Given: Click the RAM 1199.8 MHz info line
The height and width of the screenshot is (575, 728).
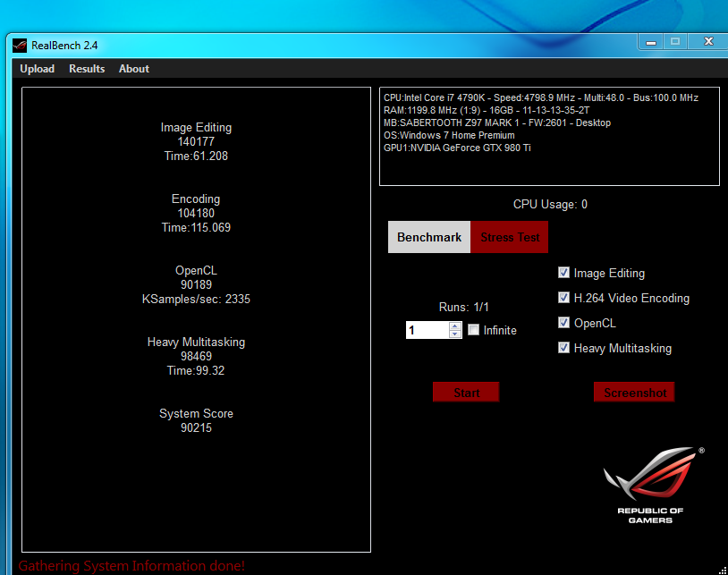Looking at the screenshot, I should click(x=487, y=111).
